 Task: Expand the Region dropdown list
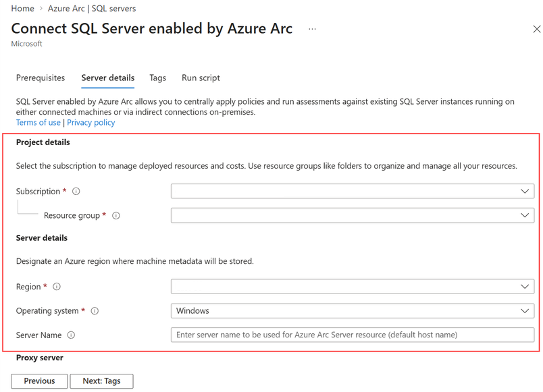point(352,287)
